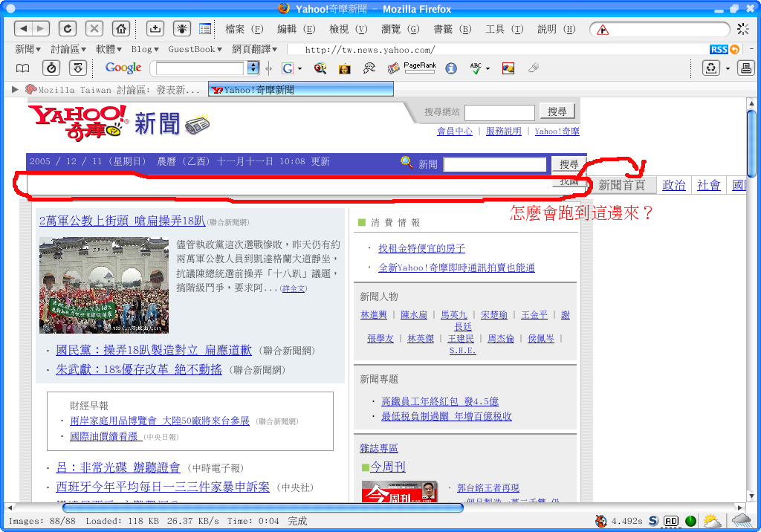Image resolution: width=761 pixels, height=532 pixels.
Task: Click the spider bug icon in toolbar
Action: tap(181, 29)
